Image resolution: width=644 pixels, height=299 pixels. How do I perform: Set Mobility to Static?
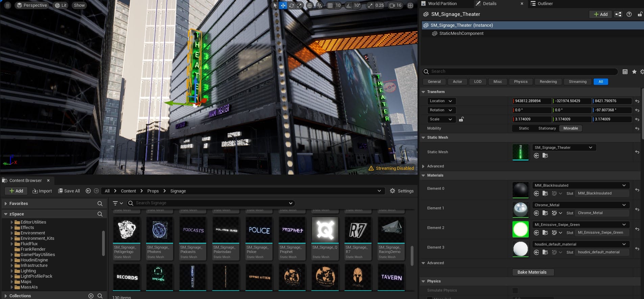point(524,128)
